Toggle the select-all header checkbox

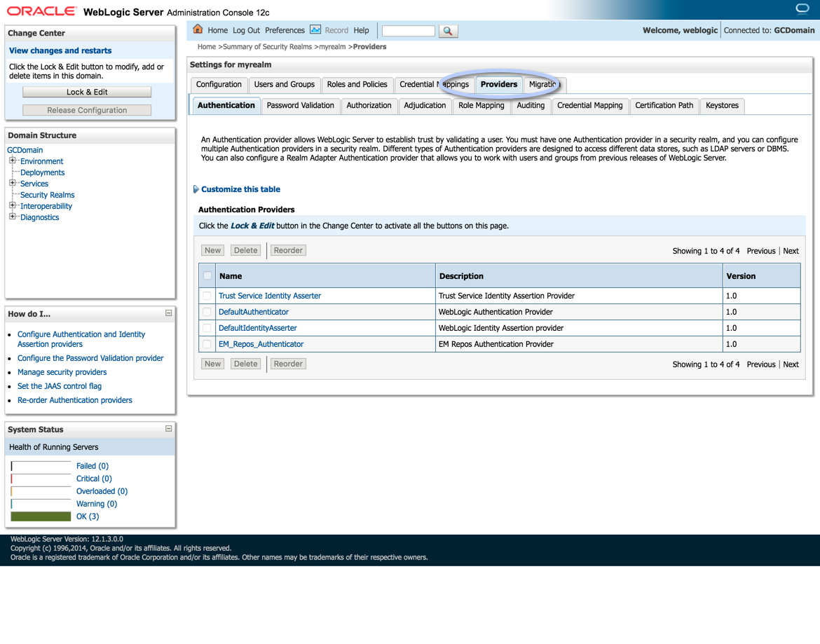[x=207, y=275]
